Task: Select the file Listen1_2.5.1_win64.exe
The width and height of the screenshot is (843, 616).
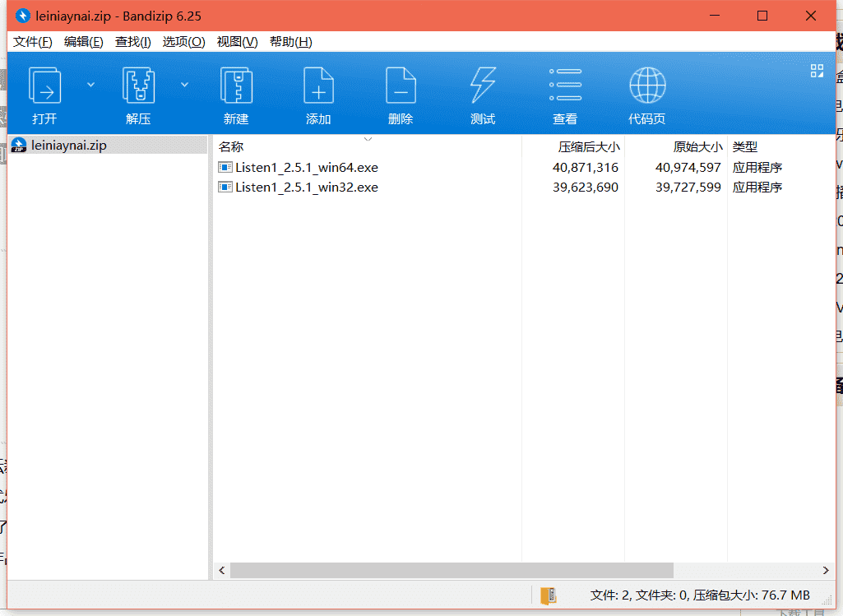Action: point(307,167)
